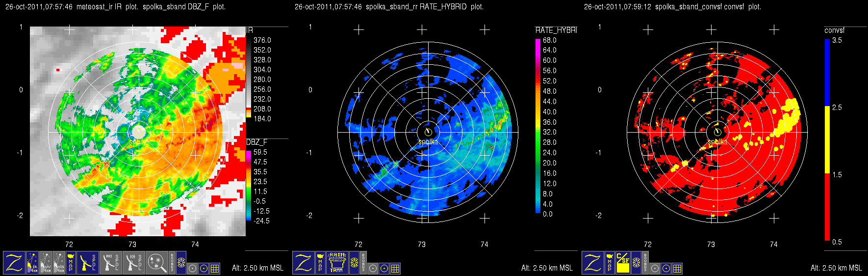Image resolution: width=868 pixels, height=276 pixels.
Task: Toggle BOUNDS in the RATE_HYBRID panel toolbar
Action: (x=363, y=263)
